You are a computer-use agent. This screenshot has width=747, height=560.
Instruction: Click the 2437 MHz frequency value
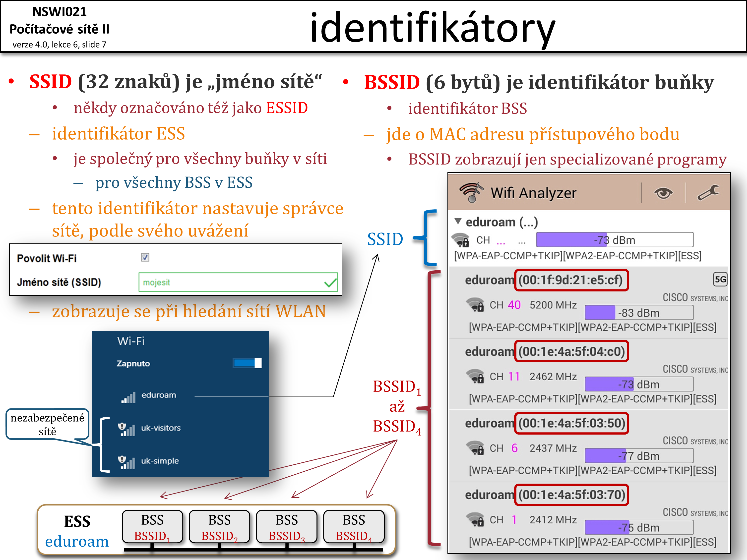553,448
